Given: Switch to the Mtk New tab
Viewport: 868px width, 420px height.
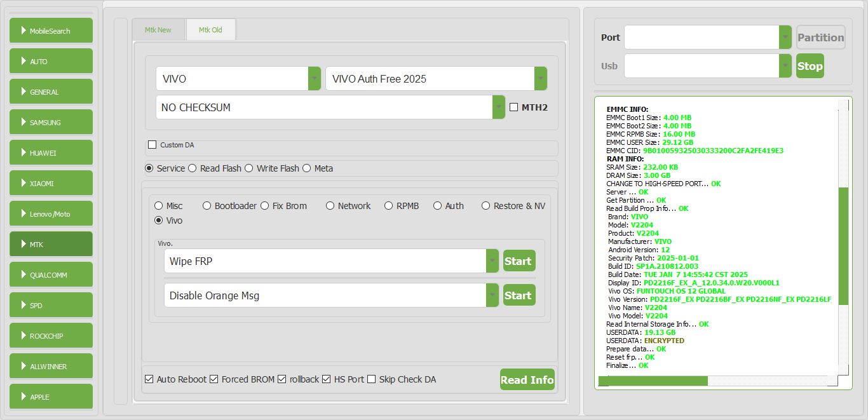Looking at the screenshot, I should coord(158,30).
